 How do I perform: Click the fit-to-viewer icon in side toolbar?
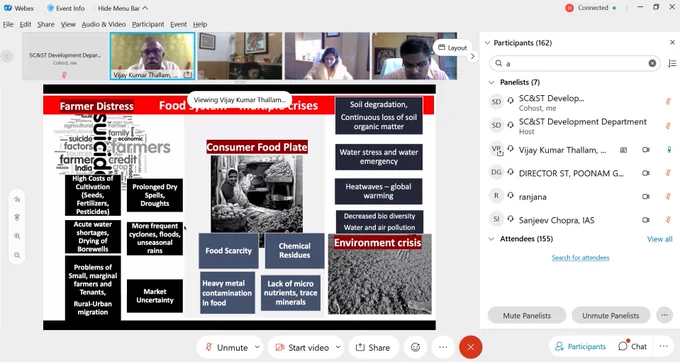(17, 218)
